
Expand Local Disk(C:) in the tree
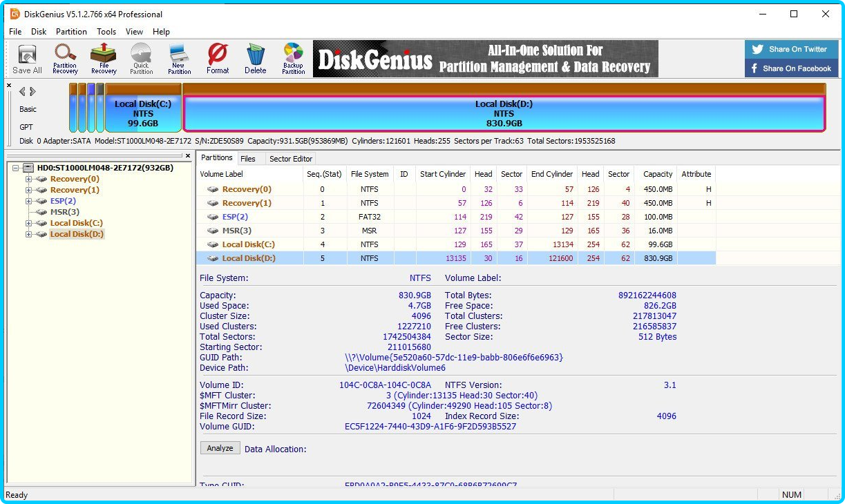(x=28, y=223)
